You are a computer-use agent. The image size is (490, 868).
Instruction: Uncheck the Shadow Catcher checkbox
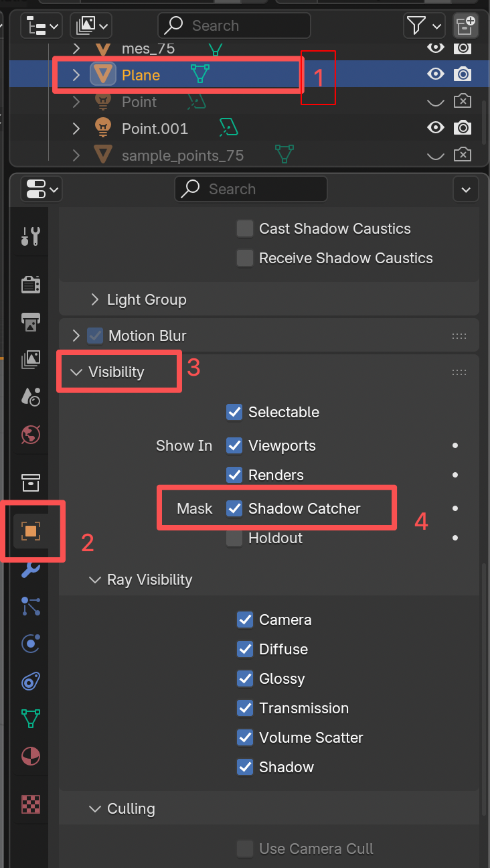234,508
